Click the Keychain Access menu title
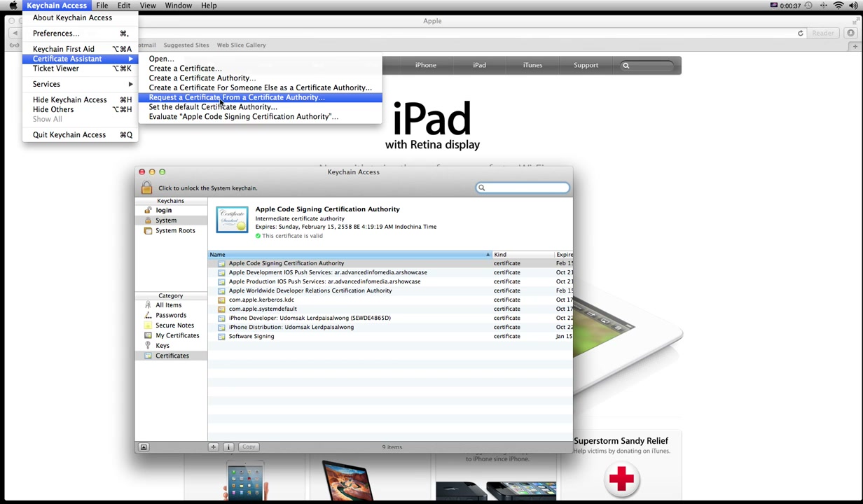Screen dimensions: 863x504 point(57,6)
